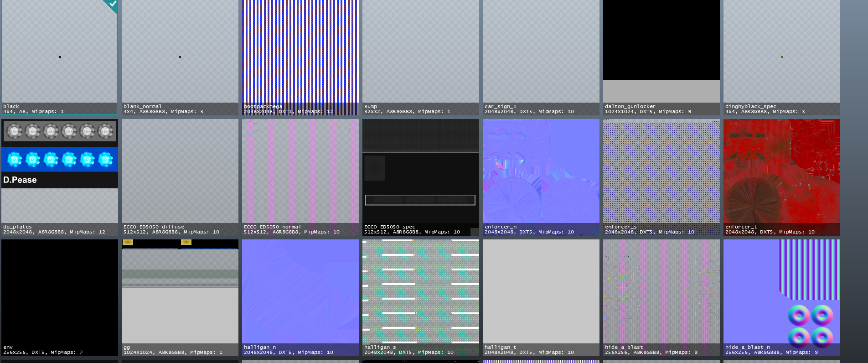Select the red enforcer_t texture
This screenshot has height=363, width=868.
(x=781, y=177)
